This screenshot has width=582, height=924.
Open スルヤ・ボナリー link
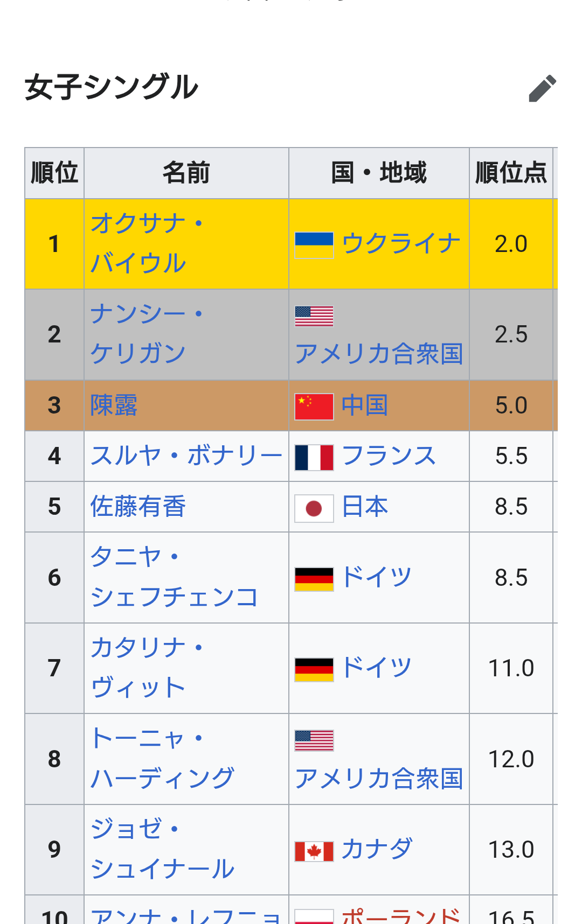tap(186, 456)
